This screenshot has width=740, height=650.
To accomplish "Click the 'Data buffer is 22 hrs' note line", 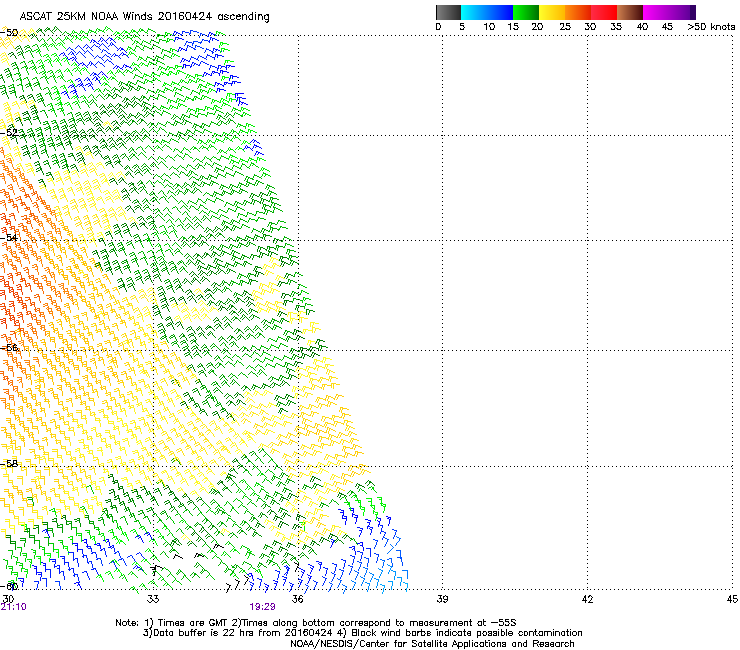I will [362, 633].
